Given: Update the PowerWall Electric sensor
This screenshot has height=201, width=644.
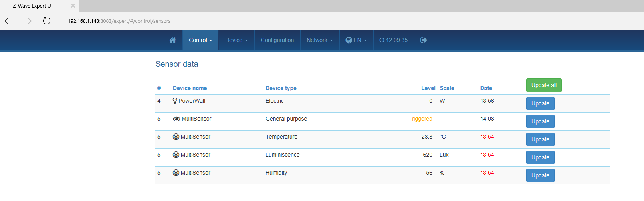Looking at the screenshot, I should [x=540, y=103].
